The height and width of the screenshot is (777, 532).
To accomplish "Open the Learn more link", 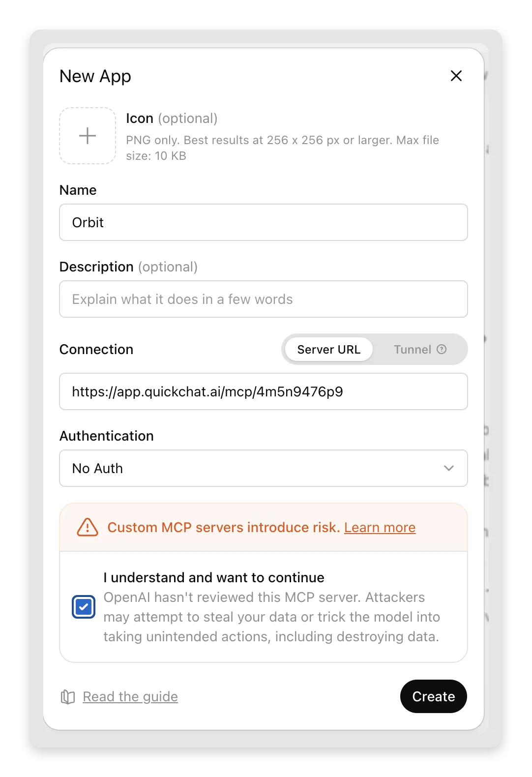I will pyautogui.click(x=380, y=527).
